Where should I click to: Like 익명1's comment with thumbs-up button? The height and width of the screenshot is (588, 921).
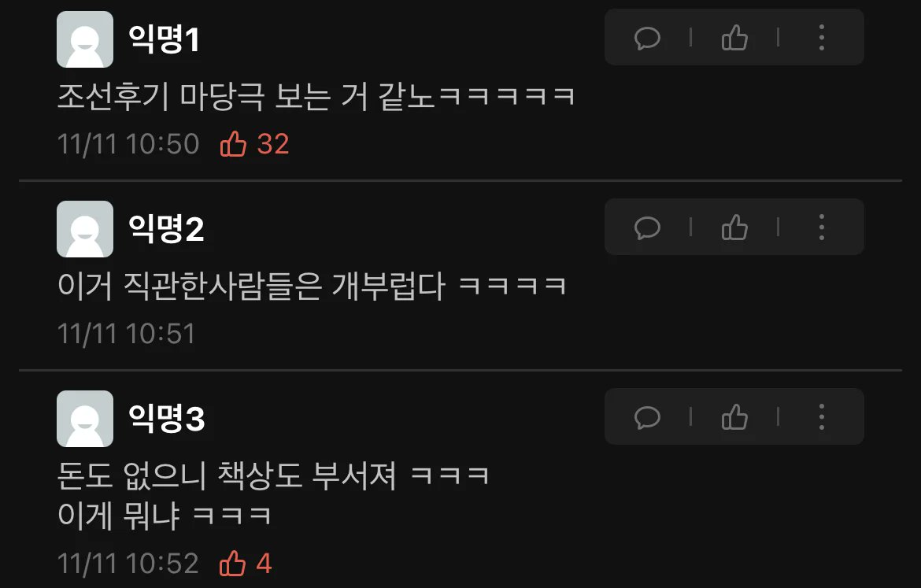click(734, 39)
